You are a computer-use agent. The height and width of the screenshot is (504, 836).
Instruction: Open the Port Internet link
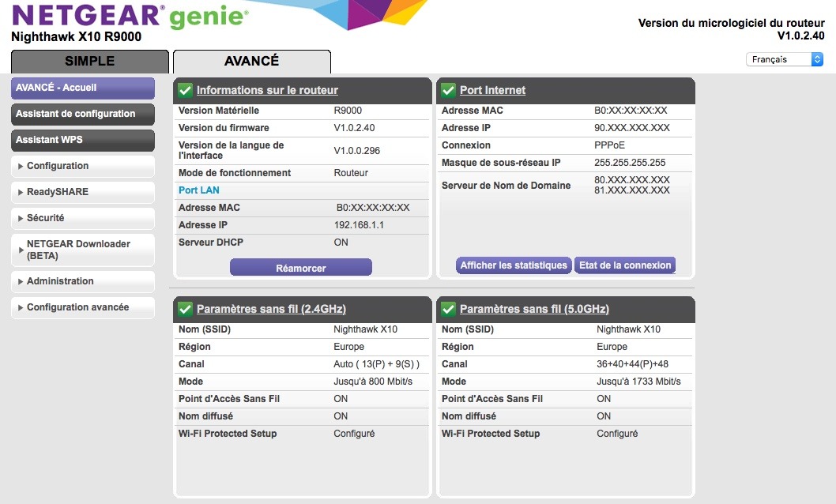click(492, 90)
